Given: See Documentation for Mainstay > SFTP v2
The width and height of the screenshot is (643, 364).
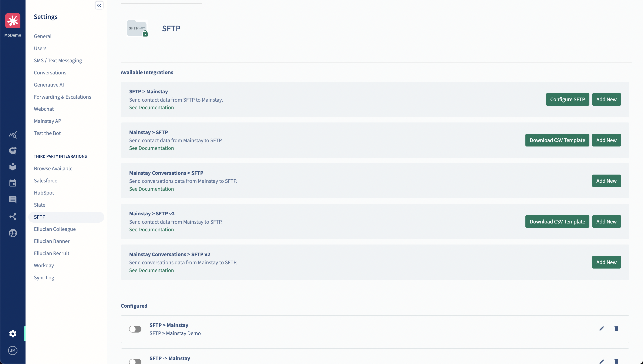Looking at the screenshot, I should point(151,229).
